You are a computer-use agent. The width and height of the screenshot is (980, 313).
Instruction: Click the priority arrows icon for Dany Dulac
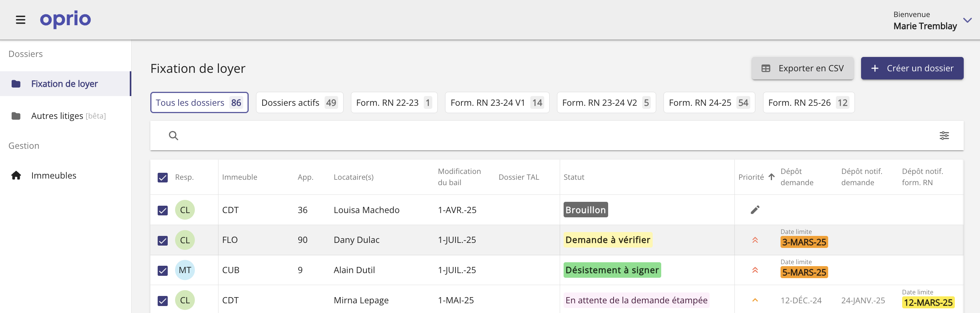coord(755,240)
